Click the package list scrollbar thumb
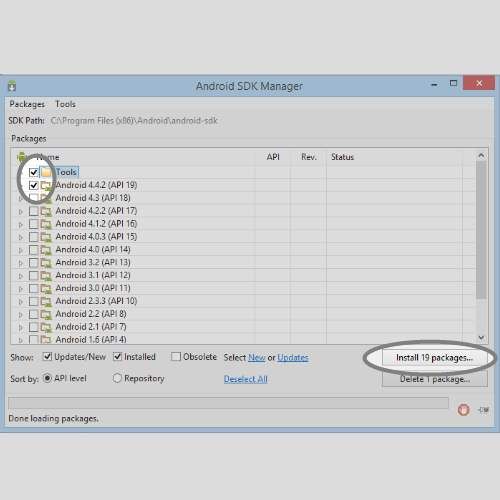The height and width of the screenshot is (500, 500). pyautogui.click(x=481, y=230)
